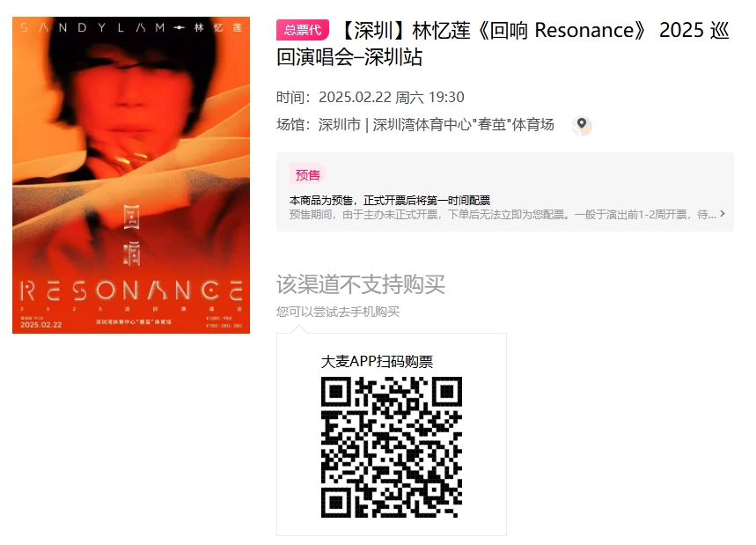Click the 时间 2025.02.22 周六 19:30 line
756x545 pixels.
coord(371,98)
